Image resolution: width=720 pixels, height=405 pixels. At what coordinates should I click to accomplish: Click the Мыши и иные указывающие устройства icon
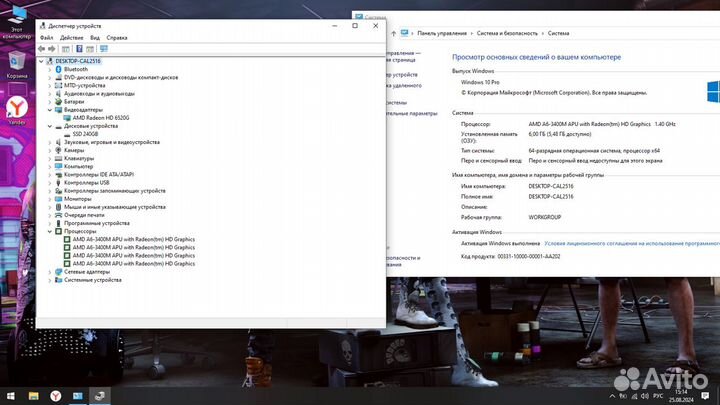(x=58, y=207)
